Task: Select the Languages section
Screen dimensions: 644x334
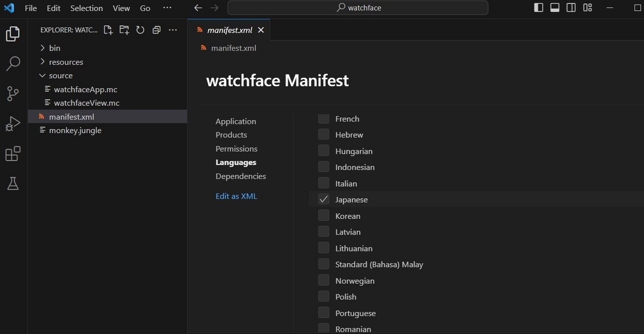Action: tap(236, 162)
